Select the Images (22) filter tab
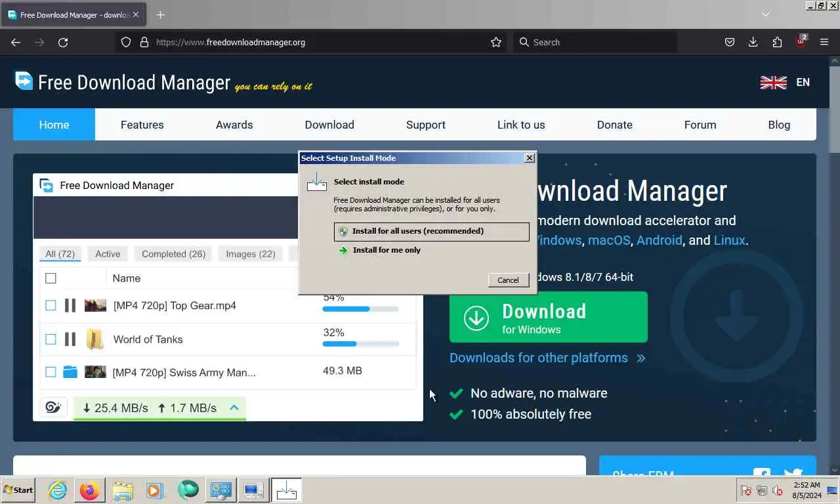 pyautogui.click(x=251, y=254)
